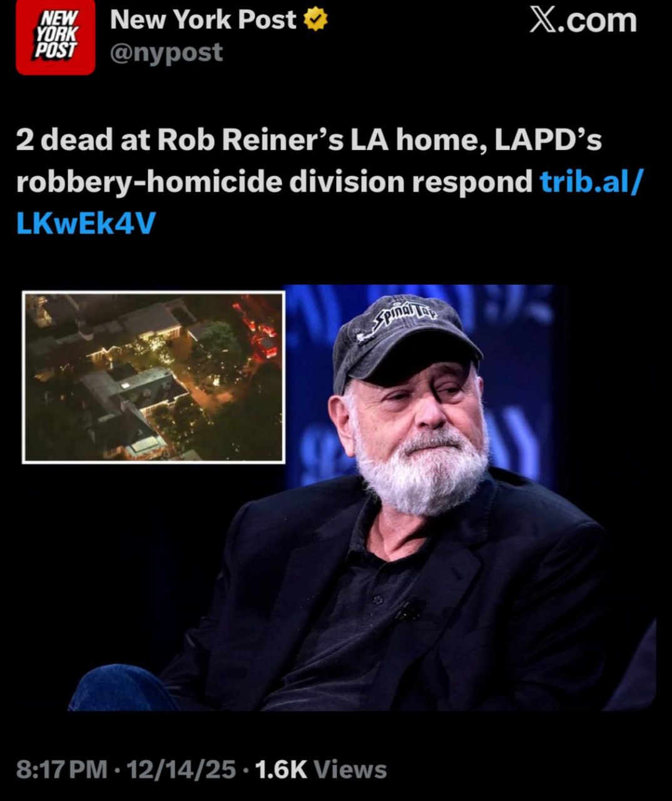Click the LKwEk4V link text
This screenshot has width=672, height=801.
coord(85,223)
